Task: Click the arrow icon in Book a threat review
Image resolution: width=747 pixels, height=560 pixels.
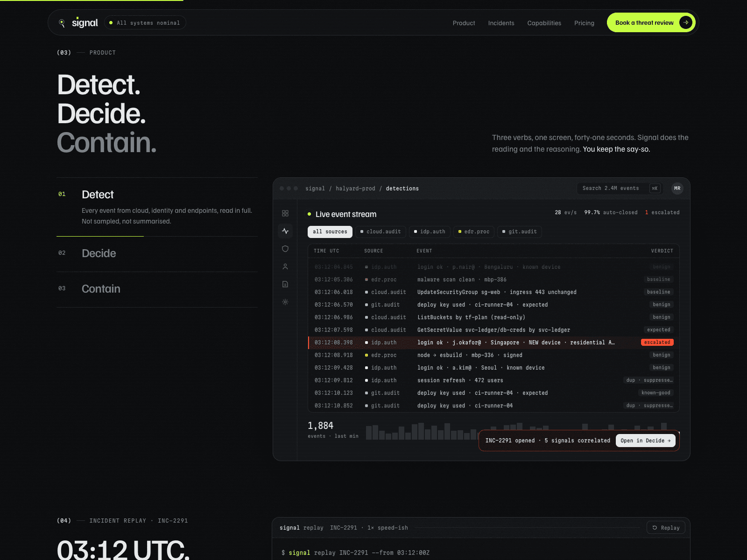Action: (x=685, y=22)
